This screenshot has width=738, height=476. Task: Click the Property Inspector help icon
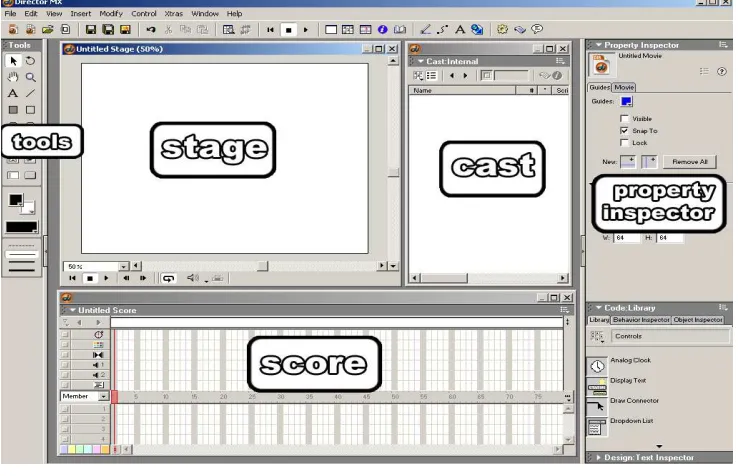click(722, 72)
